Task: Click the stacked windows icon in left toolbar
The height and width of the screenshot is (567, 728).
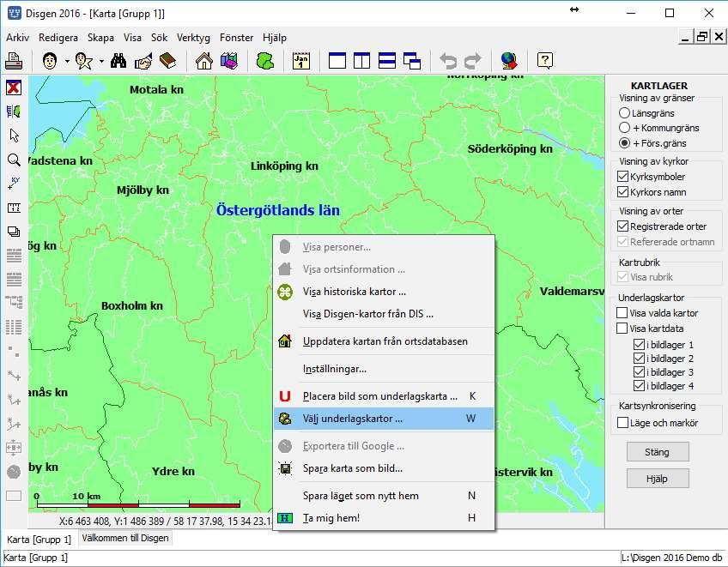Action: pos(14,232)
